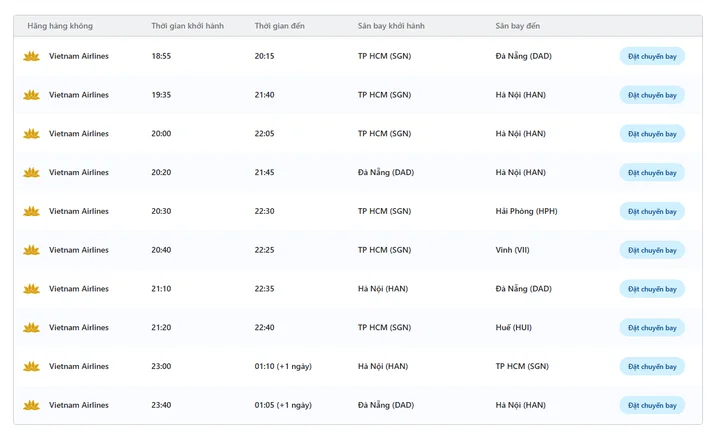Image resolution: width=720 pixels, height=434 pixels.
Task: Click Vietnam Airlines lotus logo on 18:55 flight
Action: (31, 56)
